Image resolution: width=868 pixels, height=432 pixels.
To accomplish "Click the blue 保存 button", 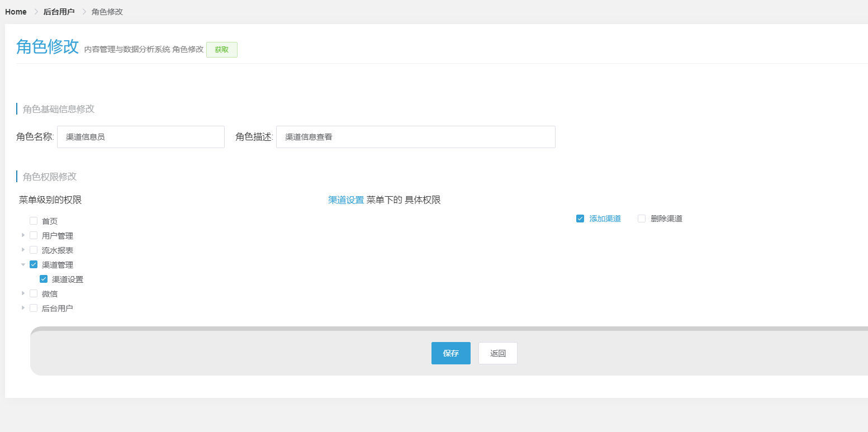I will coord(450,353).
